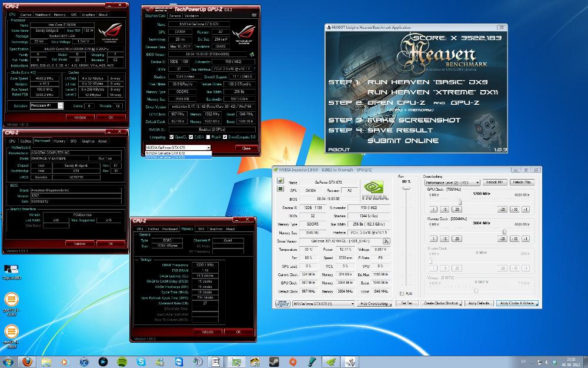Image resolution: width=588 pixels, height=368 pixels.
Task: Open NVIDIA Inspector's sensor monitoring icon beside GPU
Action: click(280, 189)
